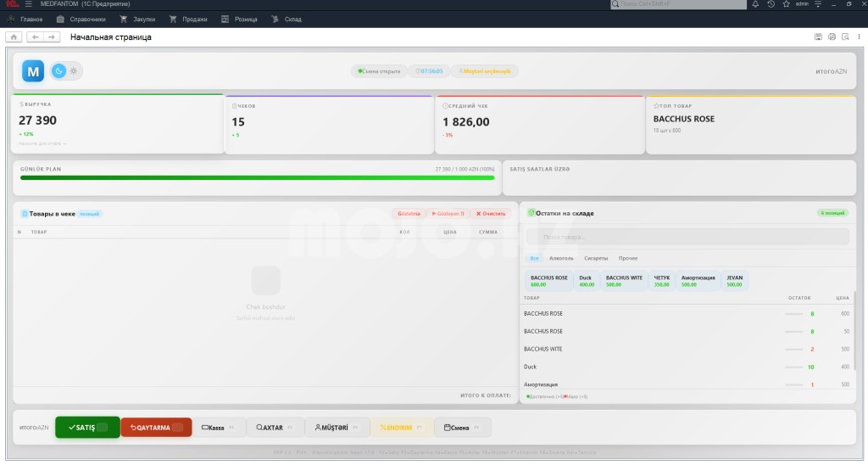
Task: Click the red QAYTARMA return button
Action: [x=156, y=428]
